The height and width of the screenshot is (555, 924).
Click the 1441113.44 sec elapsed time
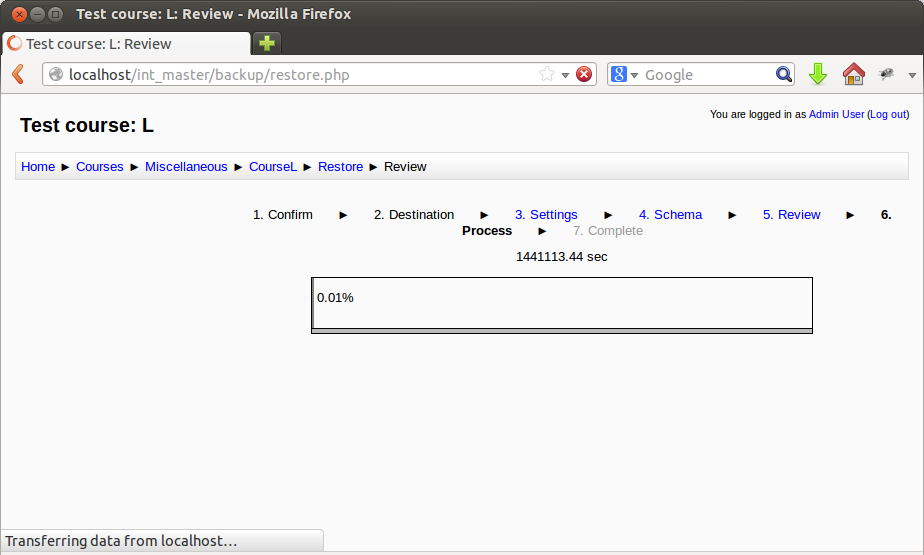(x=562, y=257)
